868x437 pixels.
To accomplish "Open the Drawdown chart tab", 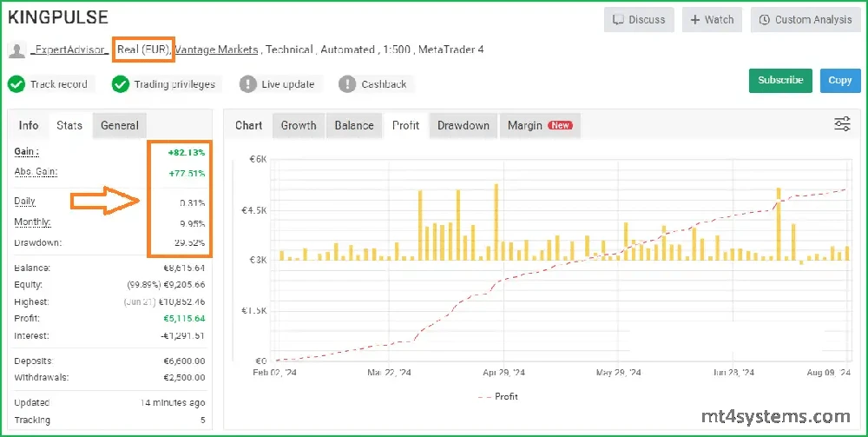I will tap(464, 125).
